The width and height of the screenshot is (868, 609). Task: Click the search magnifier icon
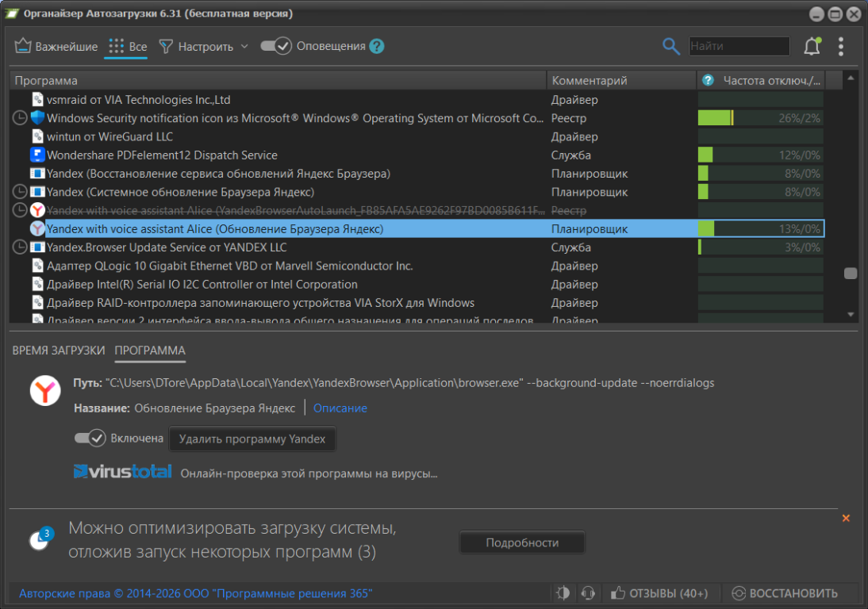671,47
